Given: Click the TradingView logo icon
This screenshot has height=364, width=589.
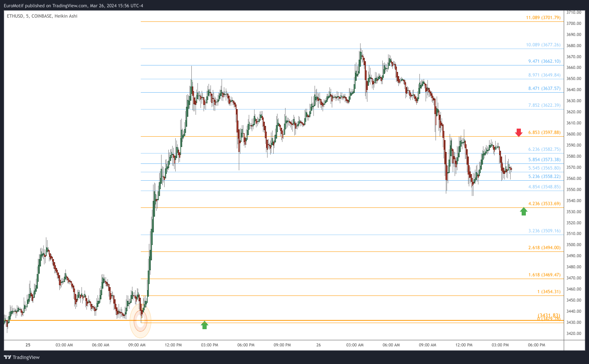Looking at the screenshot, I should click(7, 357).
